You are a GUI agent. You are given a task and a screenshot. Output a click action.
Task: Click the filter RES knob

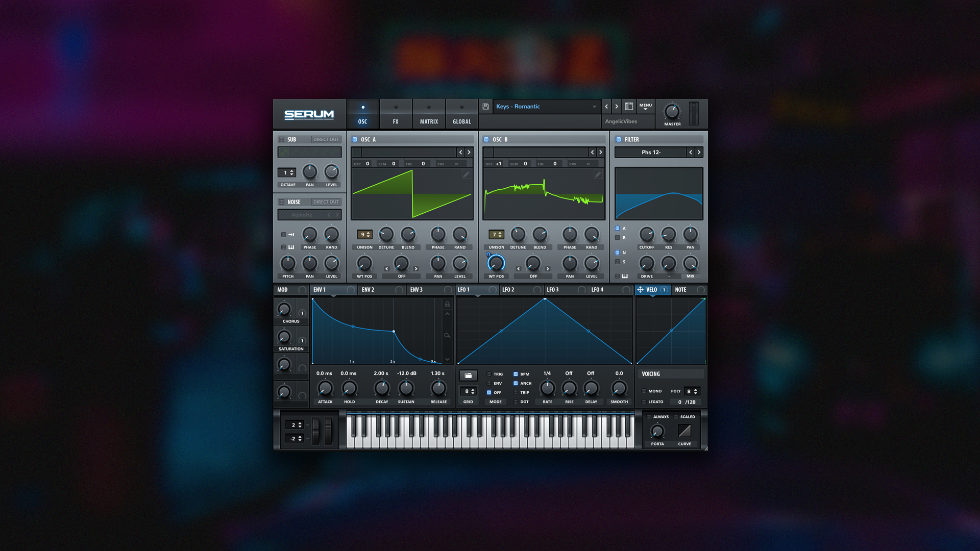[669, 234]
